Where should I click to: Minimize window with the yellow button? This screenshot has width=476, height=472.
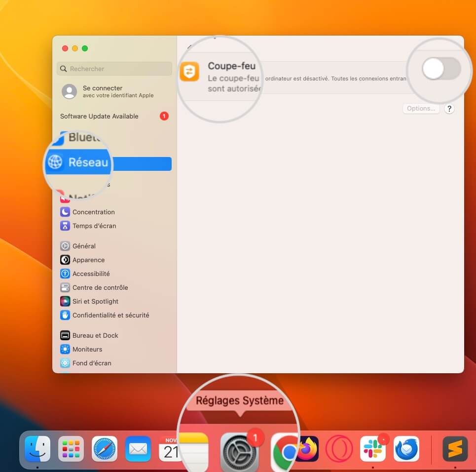click(x=74, y=48)
